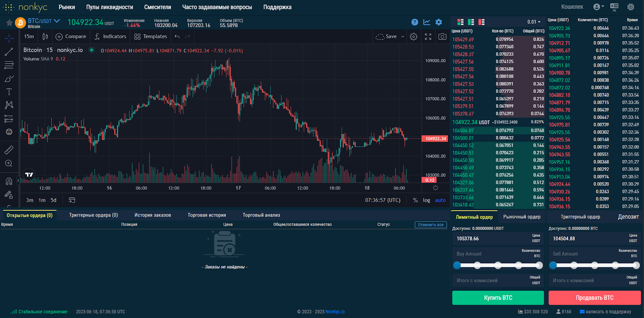This screenshot has height=318, width=644.
Task: Show combined buy and sell order book
Action: pyautogui.click(x=460, y=22)
